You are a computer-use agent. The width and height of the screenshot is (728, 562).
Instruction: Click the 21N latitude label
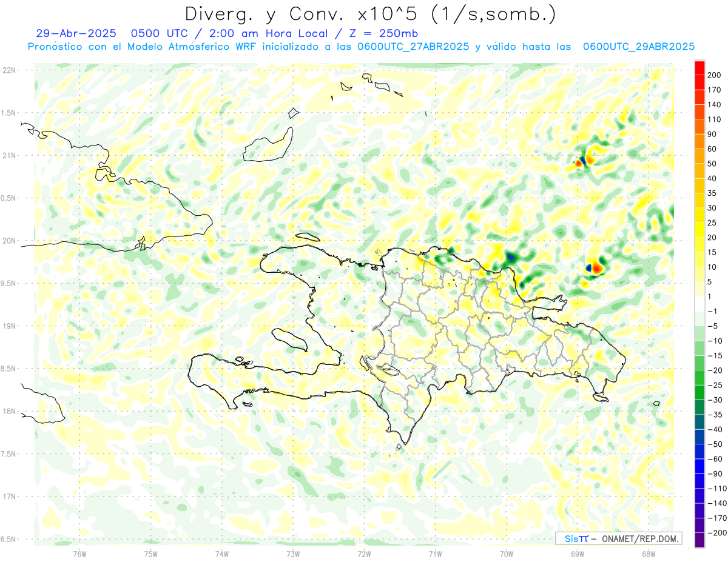(9, 156)
